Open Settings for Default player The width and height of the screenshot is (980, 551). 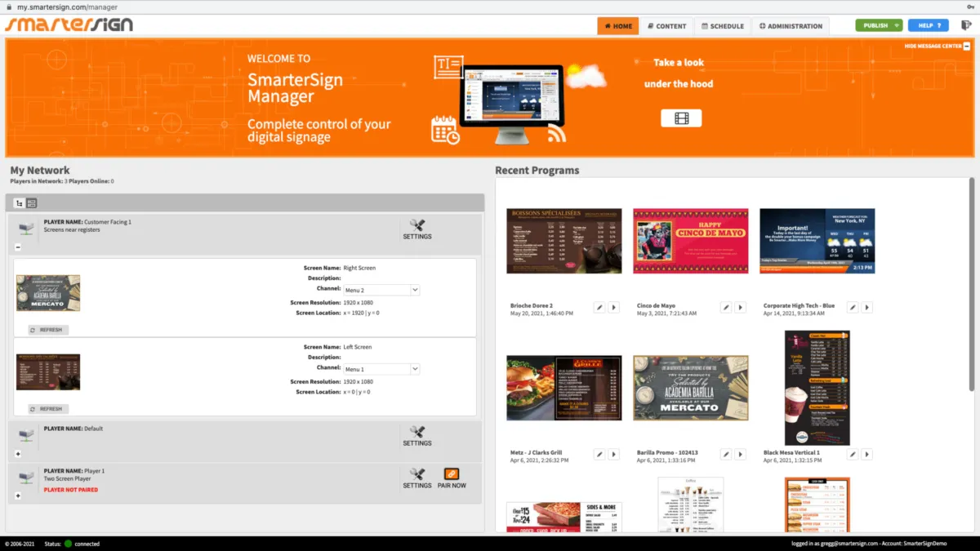click(417, 436)
